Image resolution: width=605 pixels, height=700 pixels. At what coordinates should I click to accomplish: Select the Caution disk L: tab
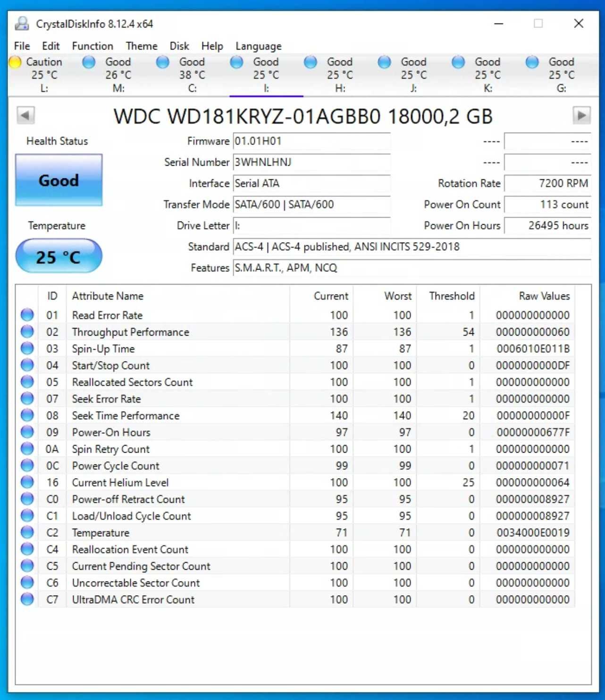[x=44, y=75]
